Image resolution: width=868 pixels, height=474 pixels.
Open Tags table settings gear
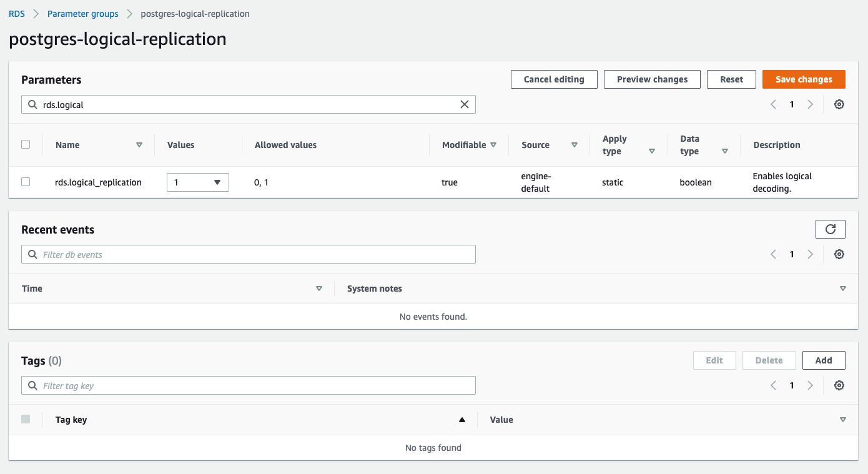tap(839, 385)
